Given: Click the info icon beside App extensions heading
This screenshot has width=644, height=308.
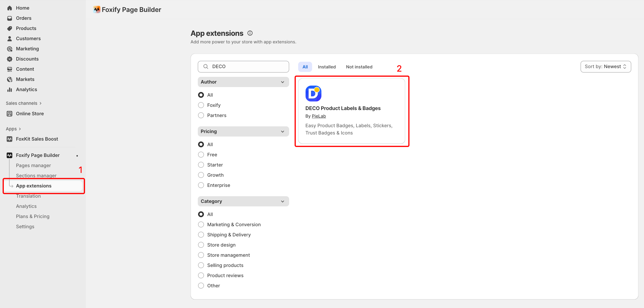Looking at the screenshot, I should click(x=250, y=33).
